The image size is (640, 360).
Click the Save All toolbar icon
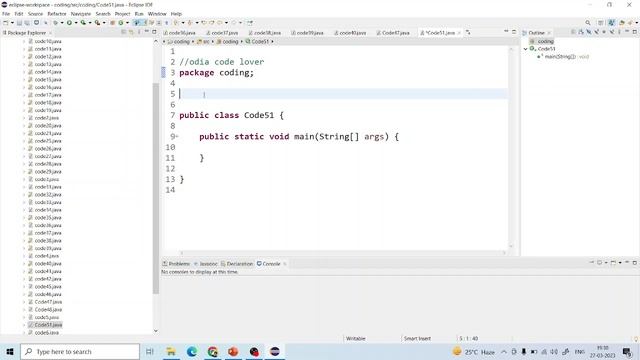[27, 23]
